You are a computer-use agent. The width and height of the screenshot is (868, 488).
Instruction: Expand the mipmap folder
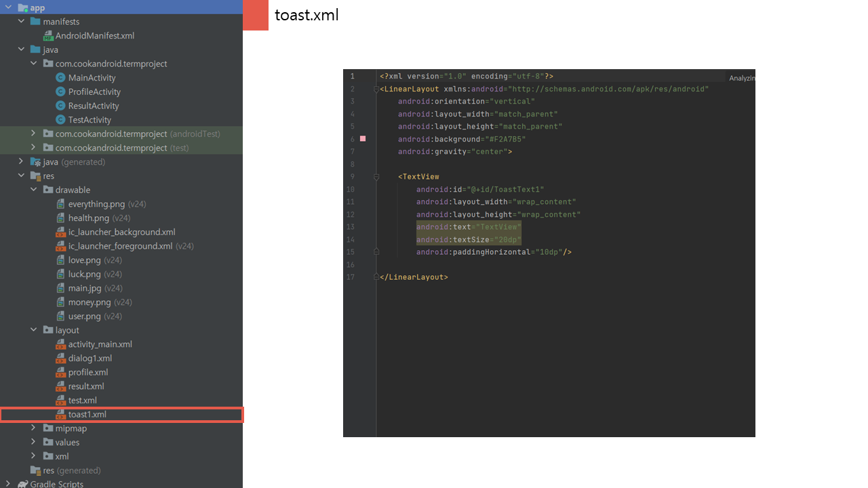point(33,428)
